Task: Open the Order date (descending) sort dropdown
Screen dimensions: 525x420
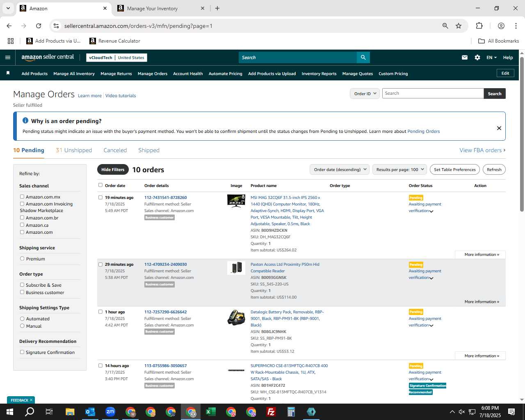Action: pyautogui.click(x=339, y=169)
